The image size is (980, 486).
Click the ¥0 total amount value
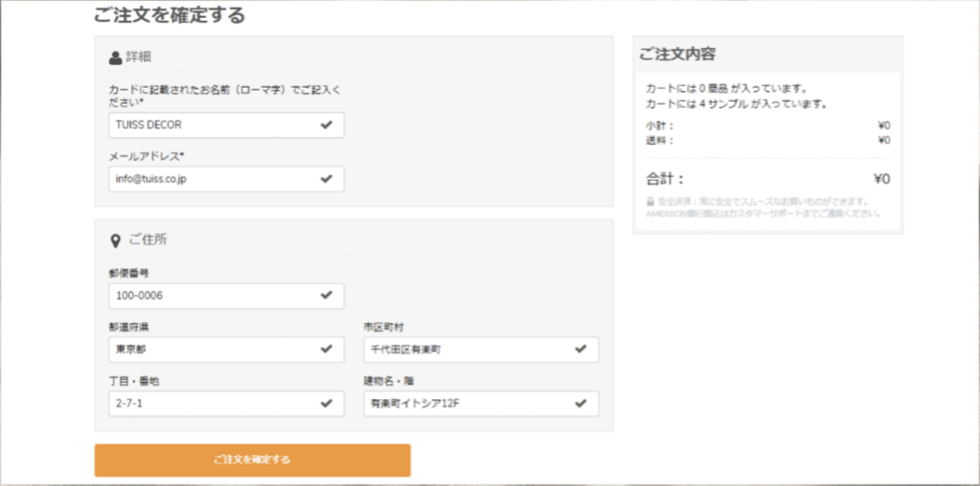coord(882,179)
